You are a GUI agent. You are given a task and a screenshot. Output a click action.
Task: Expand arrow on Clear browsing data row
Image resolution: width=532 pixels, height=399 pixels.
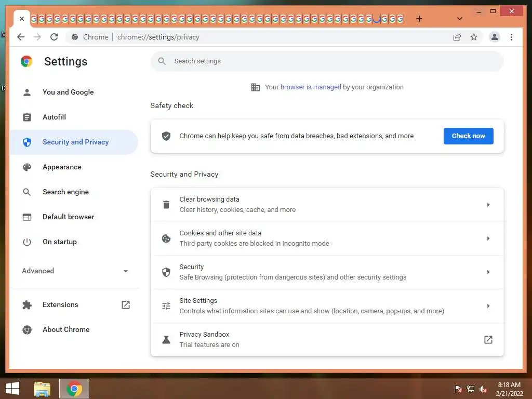[488, 205]
